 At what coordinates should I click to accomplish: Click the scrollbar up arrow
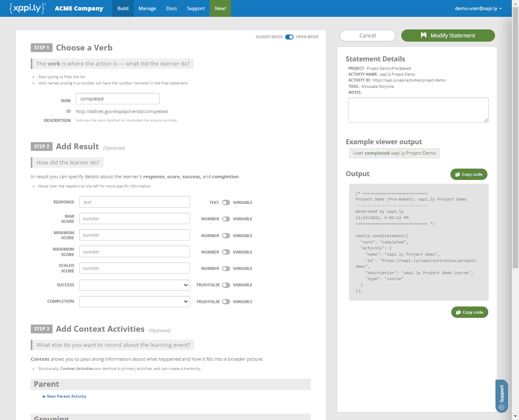[x=515, y=3]
